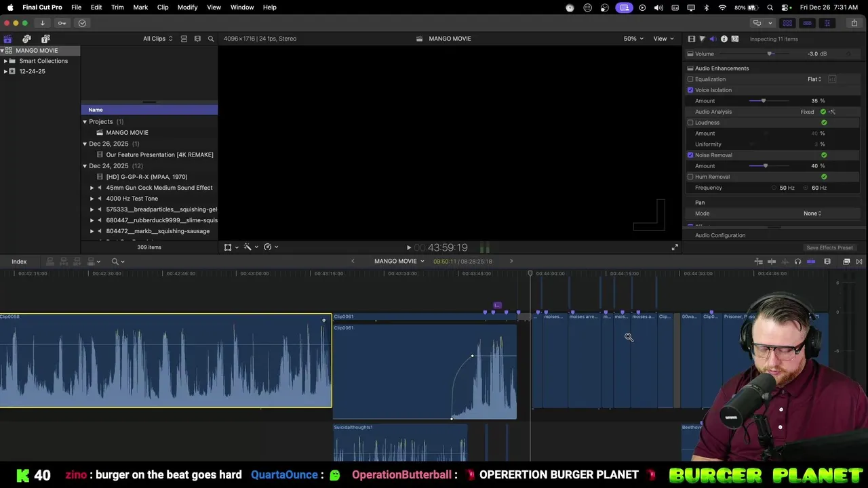Enable the Equalization checkbox

pos(690,79)
